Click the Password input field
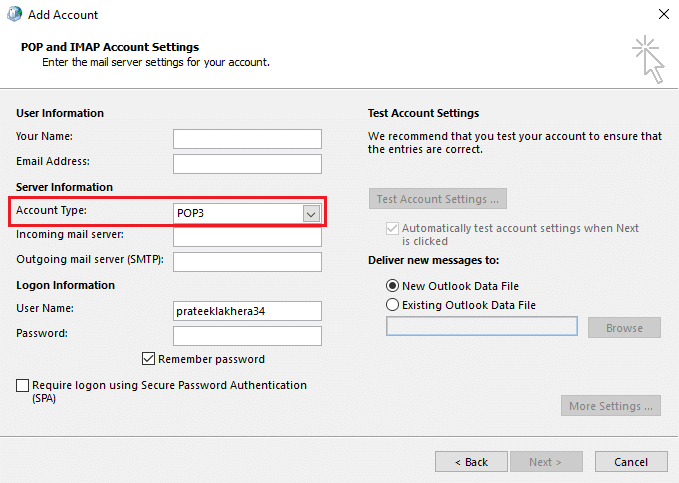 [247, 335]
